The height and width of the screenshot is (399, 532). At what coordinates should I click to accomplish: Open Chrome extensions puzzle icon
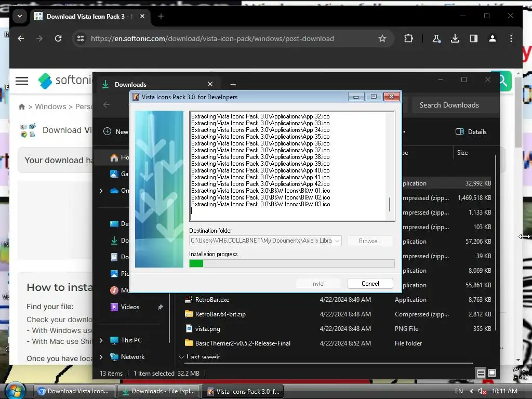(x=408, y=38)
